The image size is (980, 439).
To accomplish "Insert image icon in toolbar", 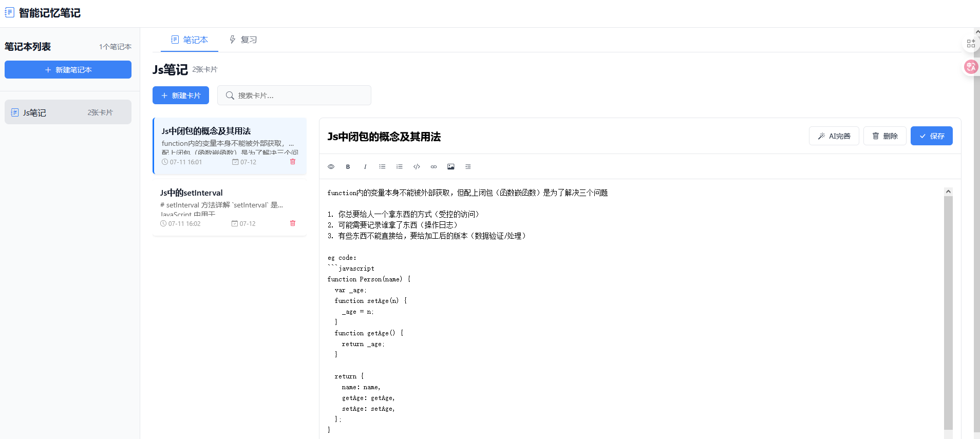I will [450, 166].
